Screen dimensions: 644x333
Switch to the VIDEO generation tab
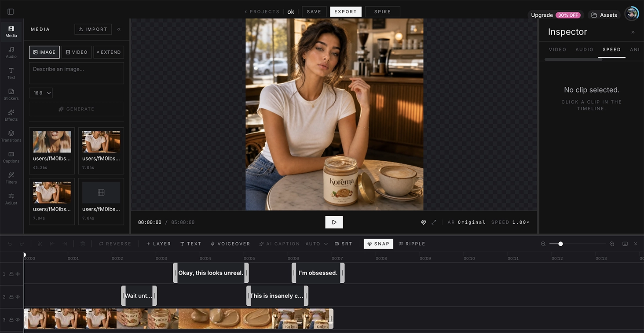pos(77,52)
